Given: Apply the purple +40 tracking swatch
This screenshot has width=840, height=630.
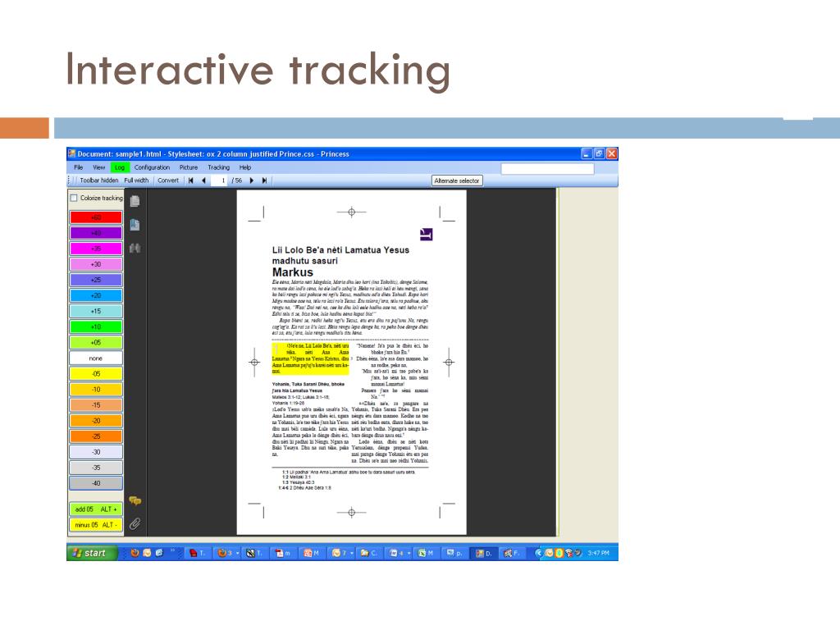Looking at the screenshot, I should (x=96, y=233).
